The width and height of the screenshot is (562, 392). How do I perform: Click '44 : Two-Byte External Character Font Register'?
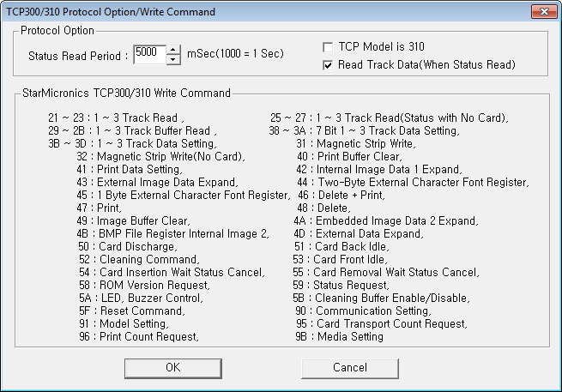click(413, 183)
